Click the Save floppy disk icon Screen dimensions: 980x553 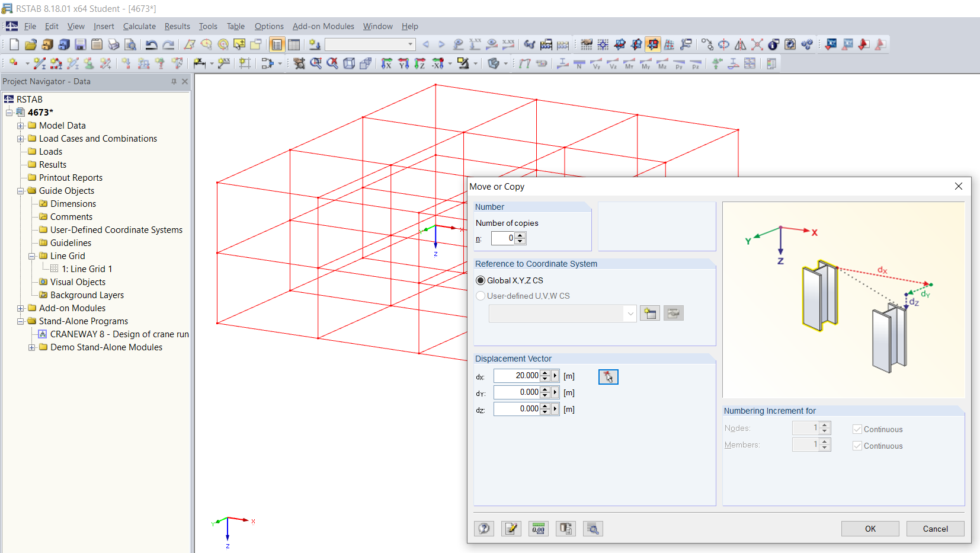tap(81, 44)
